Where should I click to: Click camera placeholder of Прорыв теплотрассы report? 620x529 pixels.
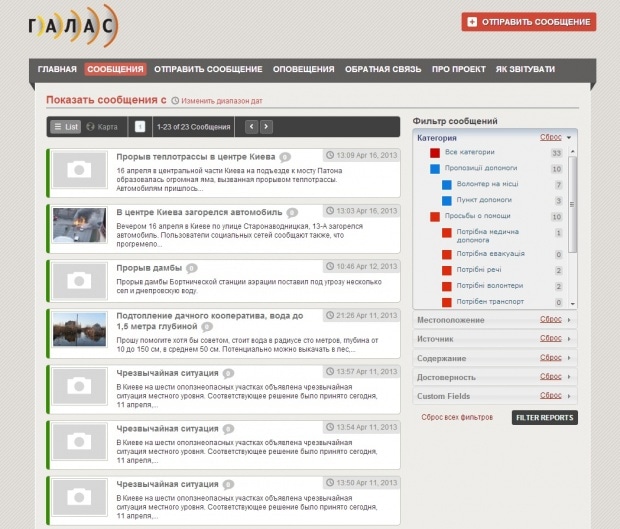point(79,170)
